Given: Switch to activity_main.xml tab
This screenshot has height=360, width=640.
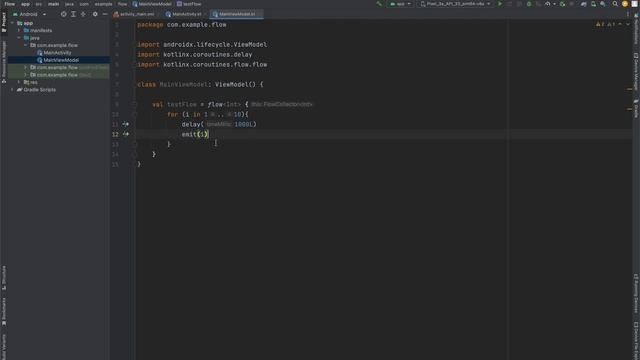Looking at the screenshot, I should 136,14.
